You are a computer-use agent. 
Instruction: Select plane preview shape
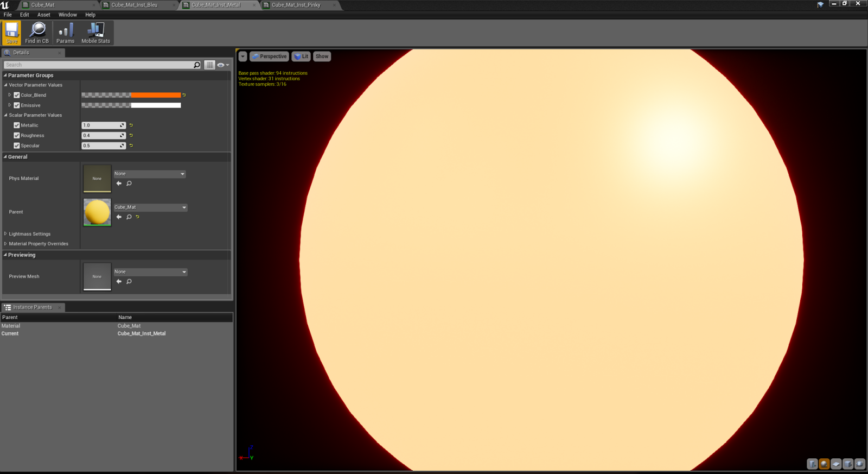click(836, 464)
